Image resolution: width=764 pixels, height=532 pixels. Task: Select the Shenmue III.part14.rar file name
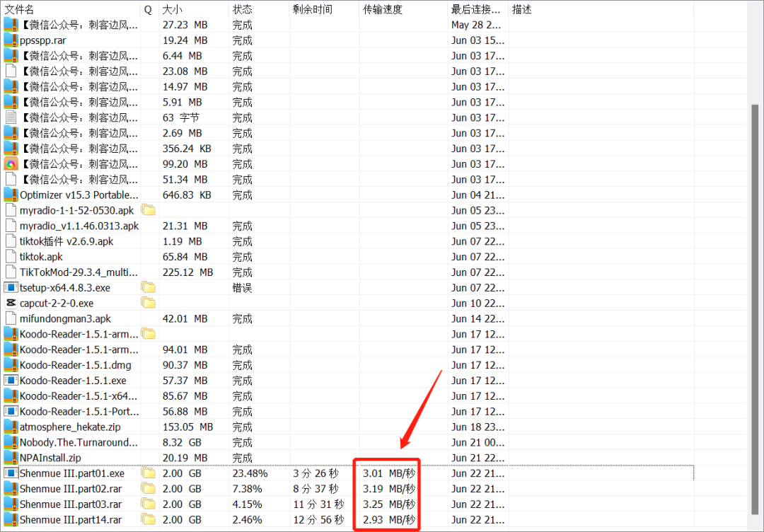(x=71, y=520)
